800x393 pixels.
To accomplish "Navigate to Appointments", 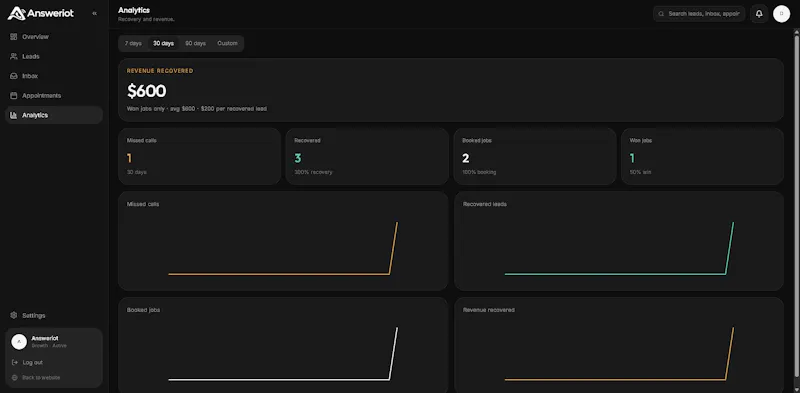I will tap(54, 95).
